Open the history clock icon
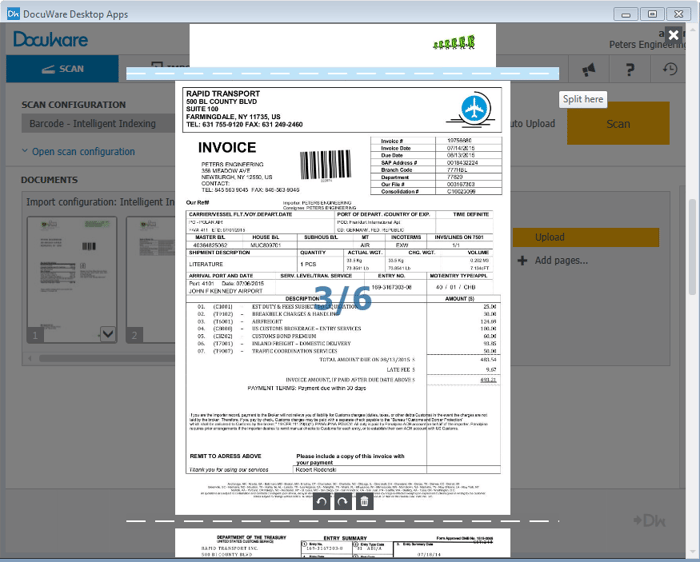700x562 pixels. coord(671,69)
